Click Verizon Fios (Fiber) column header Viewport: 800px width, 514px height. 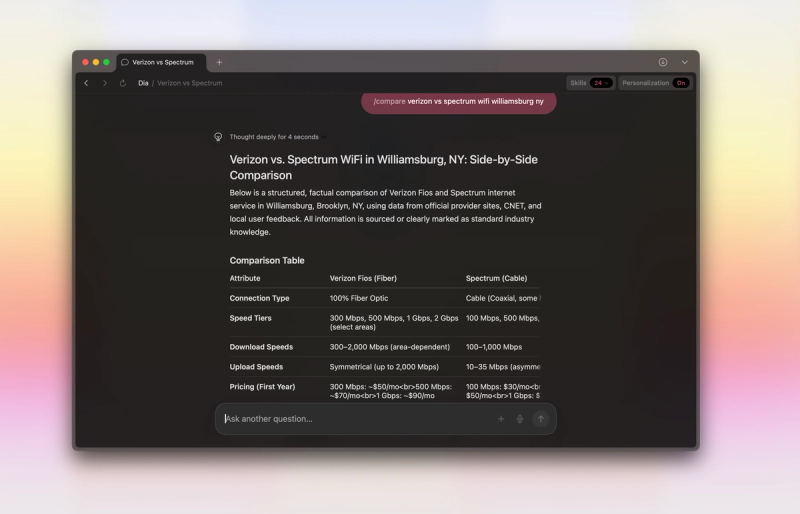(x=363, y=278)
